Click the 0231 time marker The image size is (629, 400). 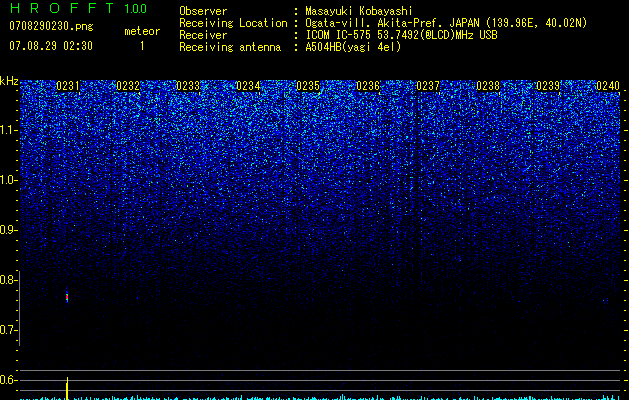point(68,86)
